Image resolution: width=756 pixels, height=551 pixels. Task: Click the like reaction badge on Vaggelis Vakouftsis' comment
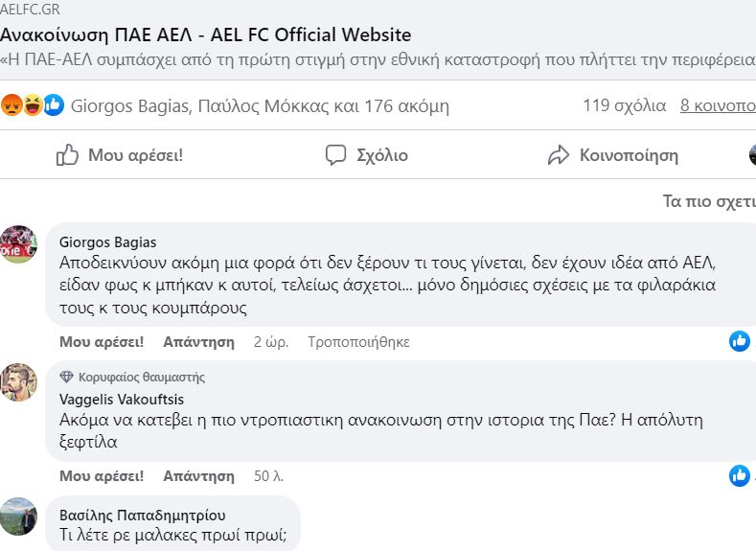click(739, 475)
